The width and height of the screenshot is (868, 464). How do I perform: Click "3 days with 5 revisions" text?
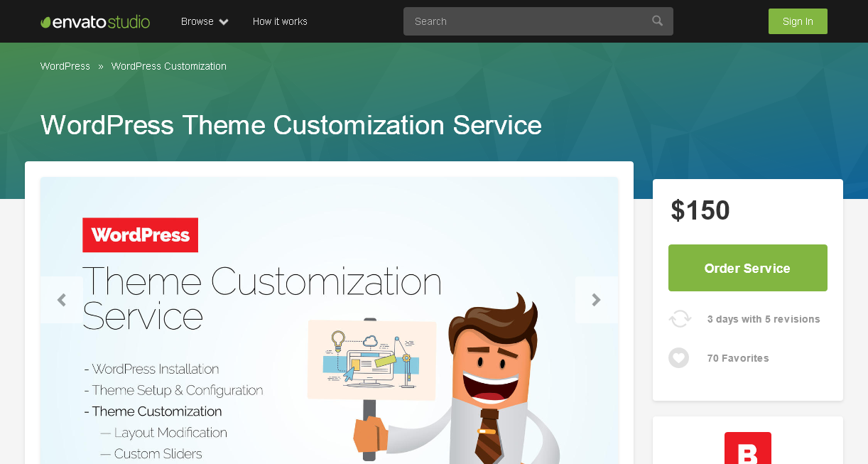click(x=764, y=319)
